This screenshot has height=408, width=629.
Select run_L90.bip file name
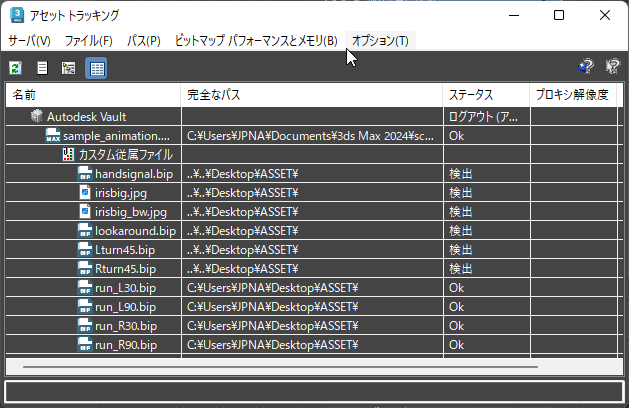click(x=126, y=307)
